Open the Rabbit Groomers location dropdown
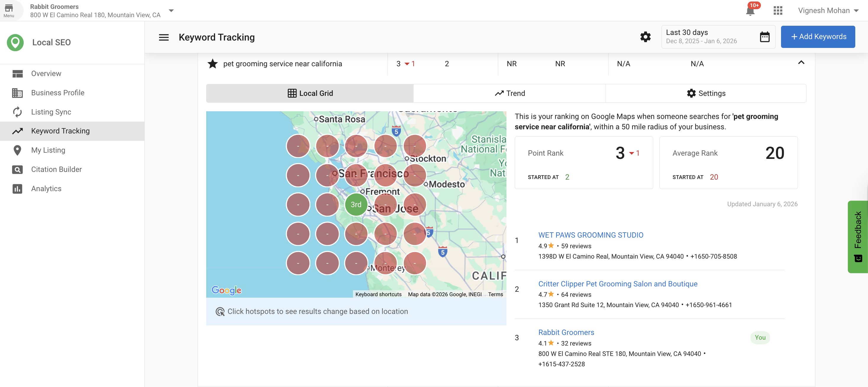Image resolution: width=868 pixels, height=387 pixels. [172, 10]
